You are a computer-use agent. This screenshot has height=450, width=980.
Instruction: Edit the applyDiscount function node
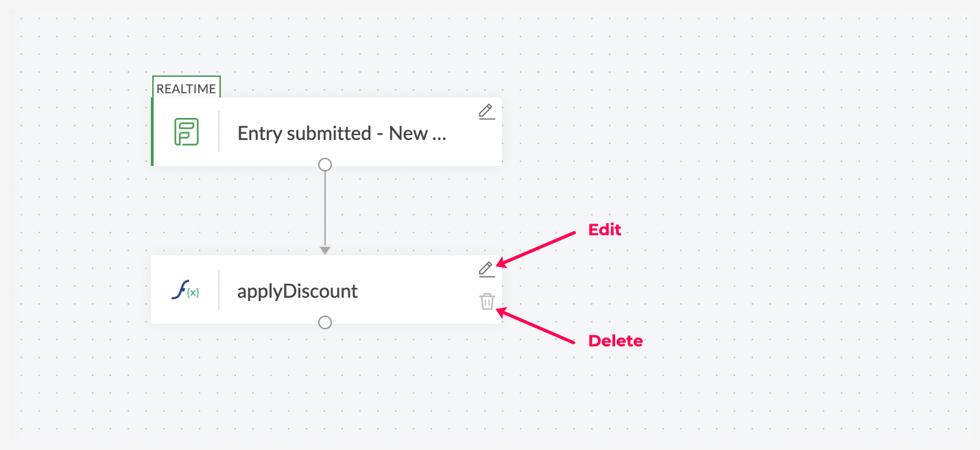[x=486, y=270]
